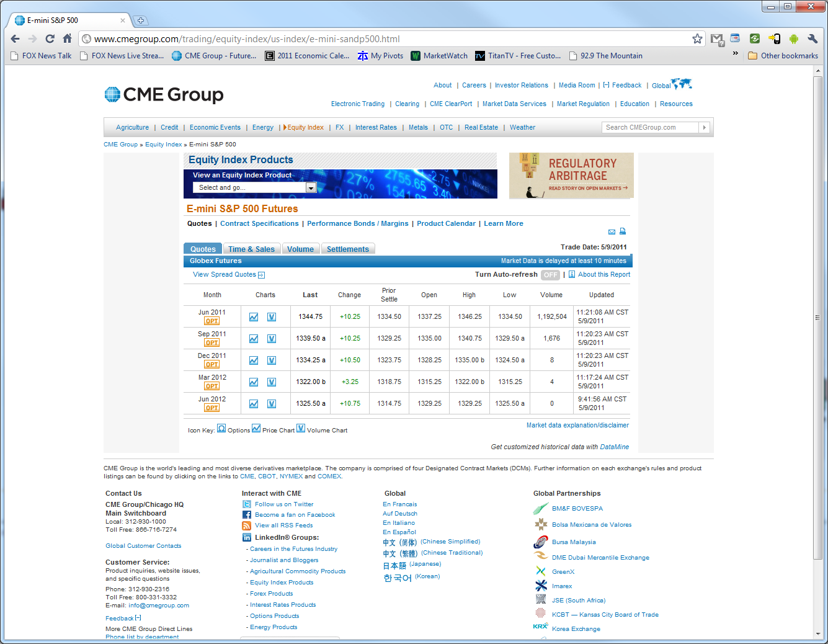Open the Jun 2012 price chart icon
828x644 pixels.
[254, 404]
